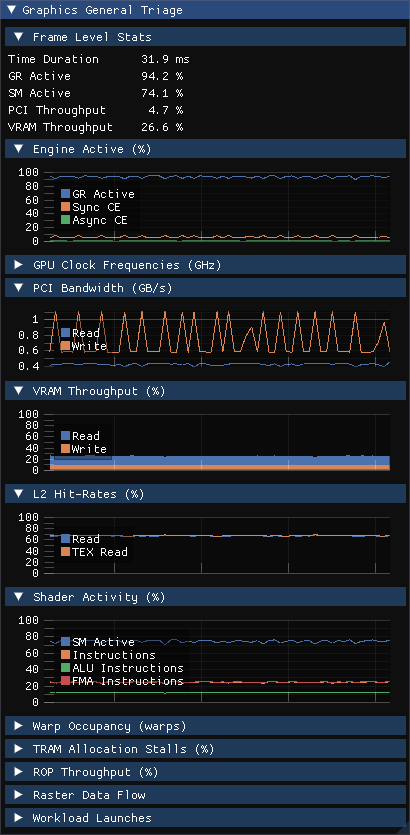Click the Sync CE orange legend swatch

click(66, 207)
